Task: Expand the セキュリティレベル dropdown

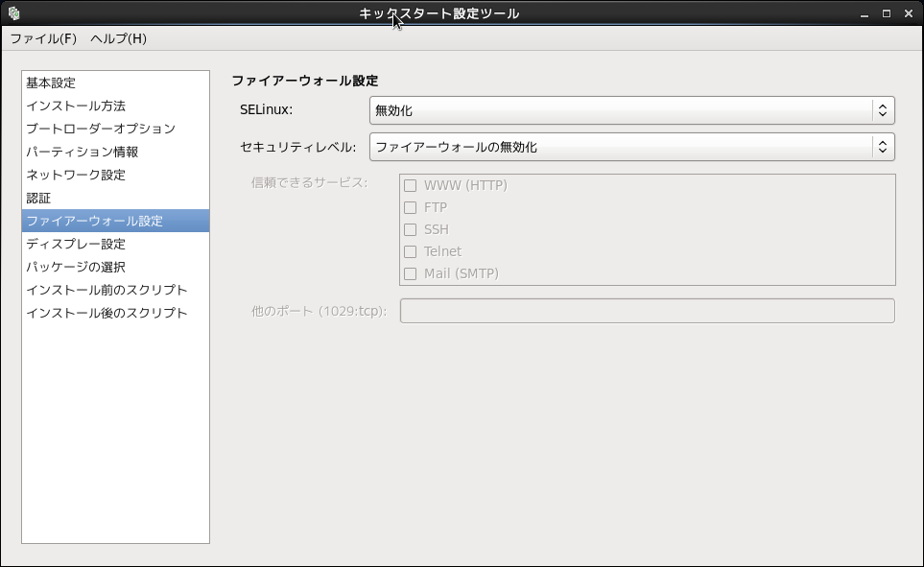Action: (x=631, y=147)
